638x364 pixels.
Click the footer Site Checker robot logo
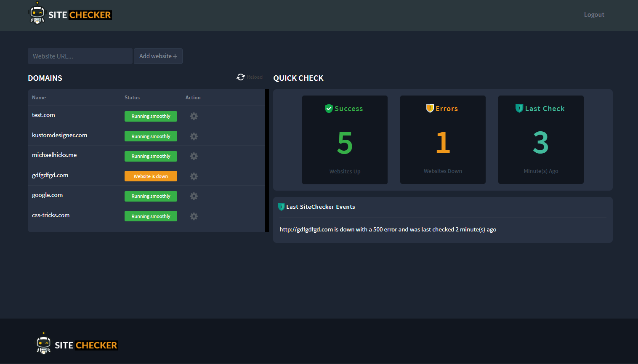(x=43, y=344)
